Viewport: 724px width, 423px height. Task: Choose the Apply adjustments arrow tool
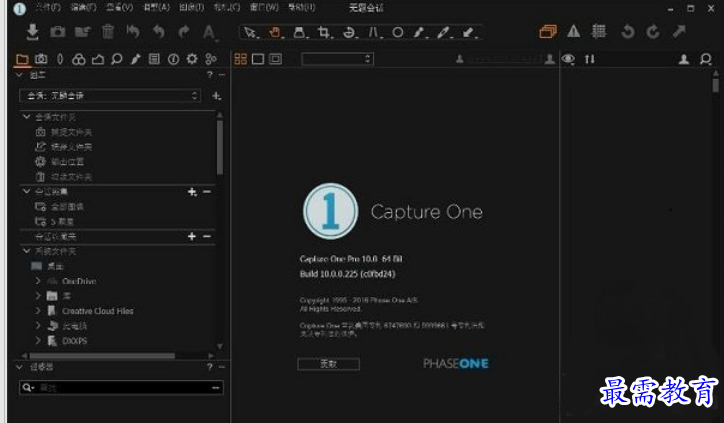tap(469, 32)
